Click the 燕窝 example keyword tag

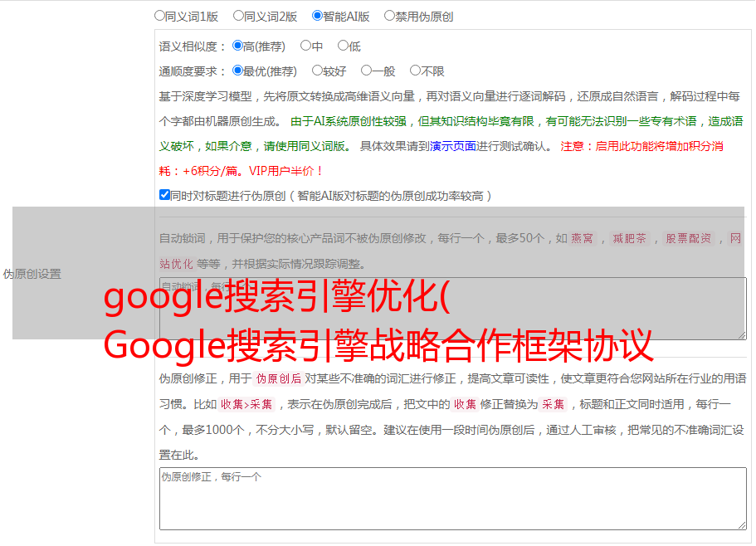(x=583, y=238)
